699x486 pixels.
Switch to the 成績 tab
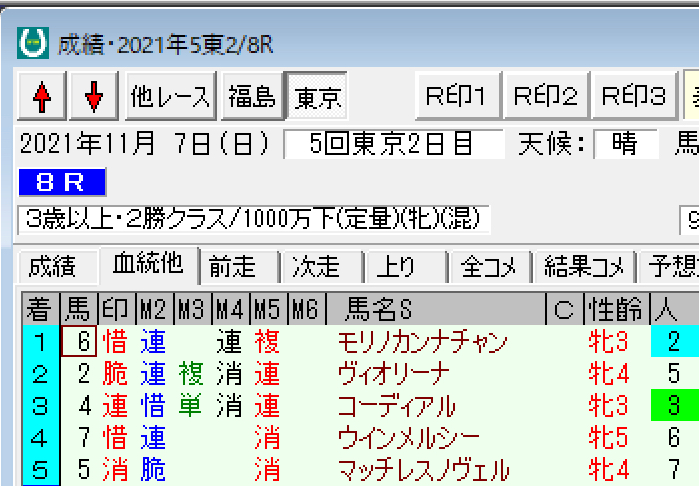pos(58,268)
